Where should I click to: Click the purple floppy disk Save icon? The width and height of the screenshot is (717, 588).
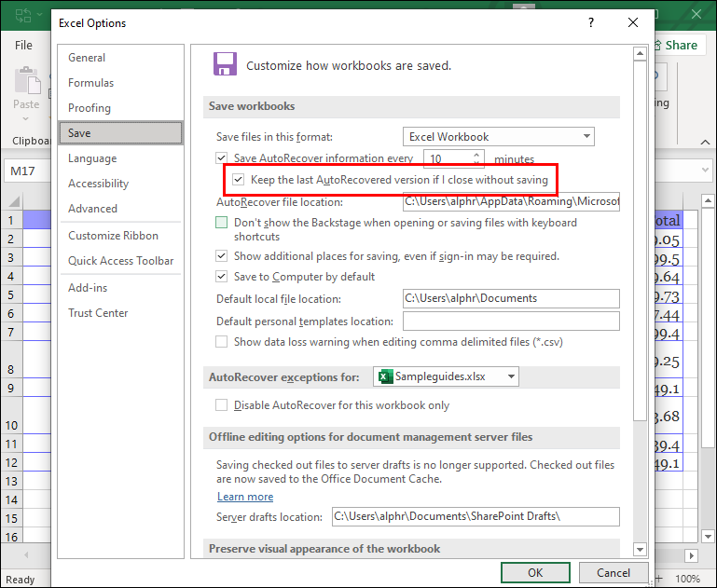coord(225,64)
